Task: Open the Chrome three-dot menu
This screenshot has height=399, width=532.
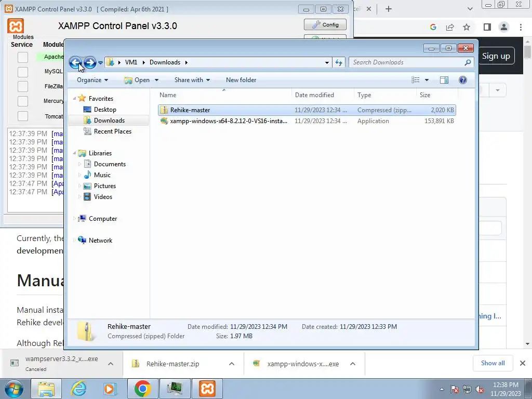Action: (521, 27)
